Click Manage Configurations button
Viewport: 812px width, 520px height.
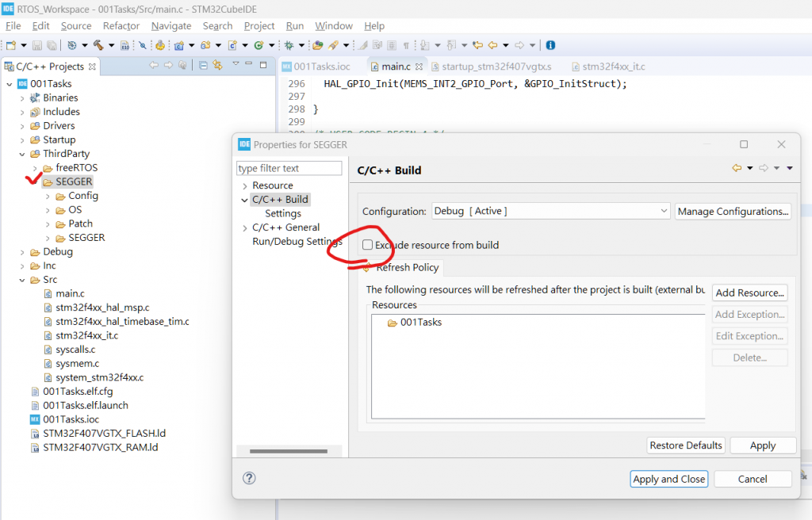coord(733,212)
